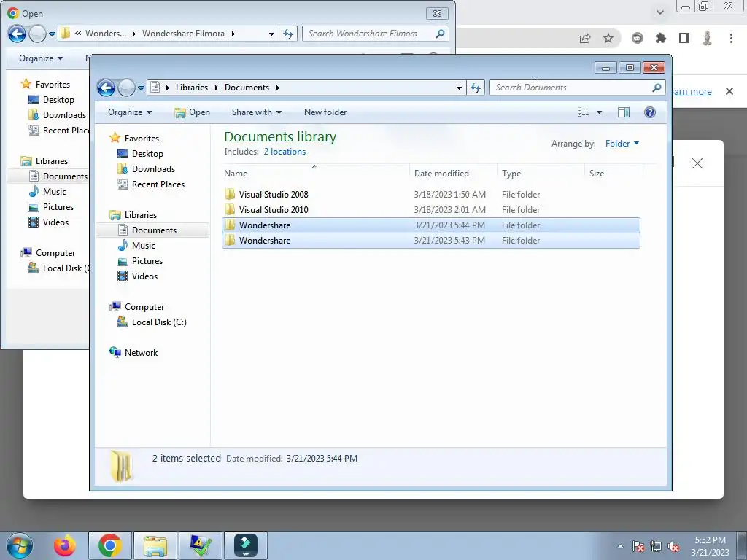
Task: Click Libraries in the address breadcrumb
Action: pyautogui.click(x=192, y=87)
